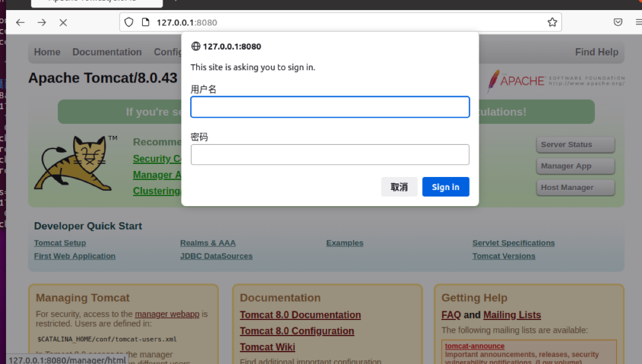
Task: Select Documentation in the Tomcat nav bar
Action: coord(107,52)
